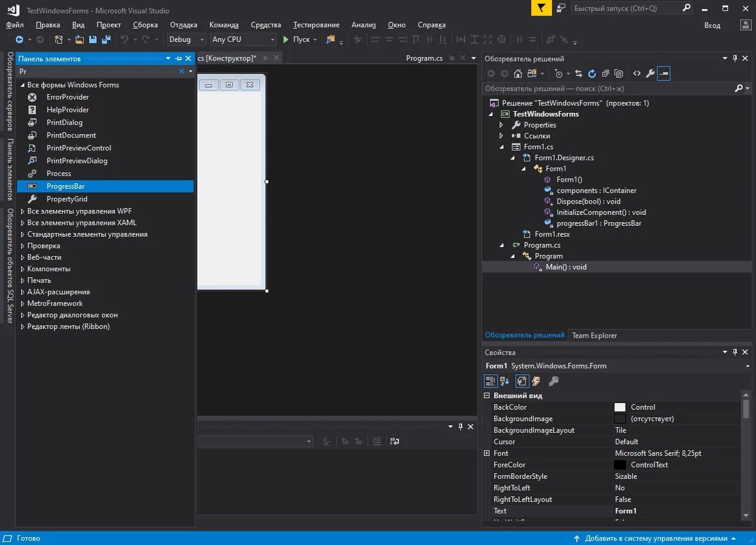Expand the Font property in Properties grid
The image size is (756, 545).
(x=487, y=453)
